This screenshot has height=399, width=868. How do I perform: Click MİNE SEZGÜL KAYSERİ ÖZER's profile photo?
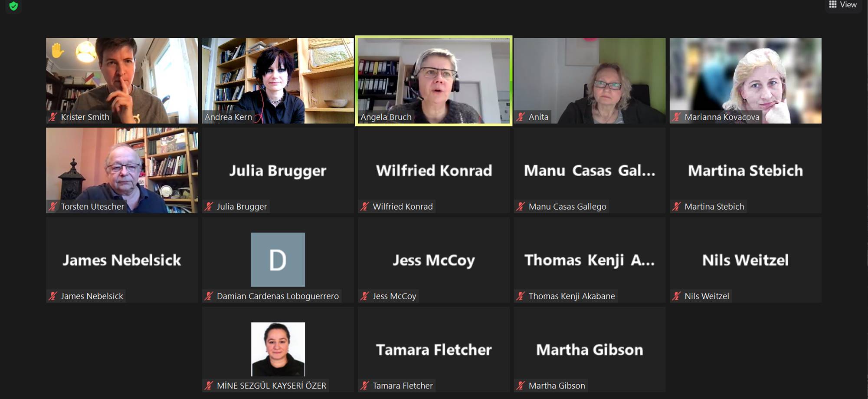pos(278,349)
